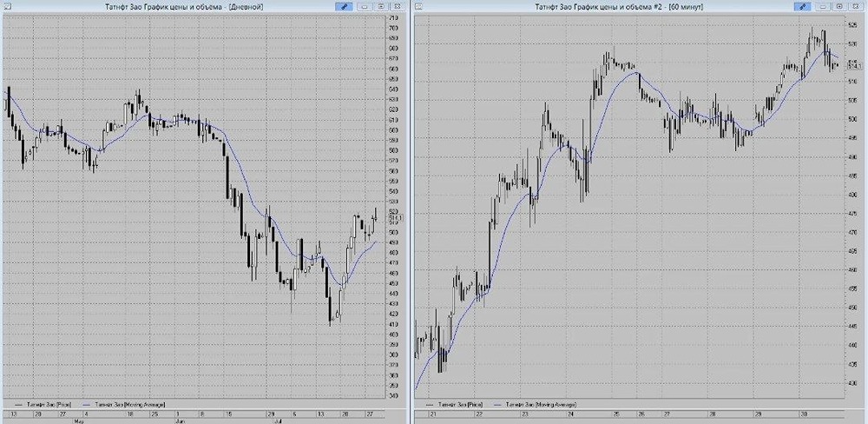
Task: Close the 60 минут chart window
Action: pos(855,6)
